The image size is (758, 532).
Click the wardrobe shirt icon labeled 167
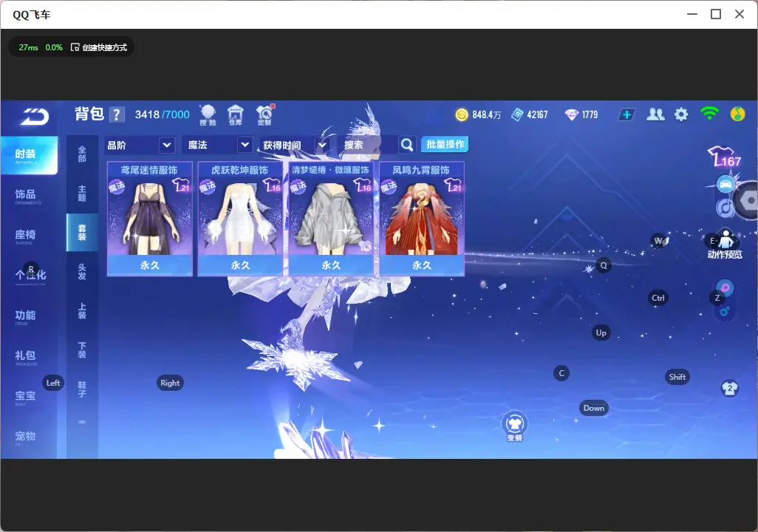click(724, 157)
